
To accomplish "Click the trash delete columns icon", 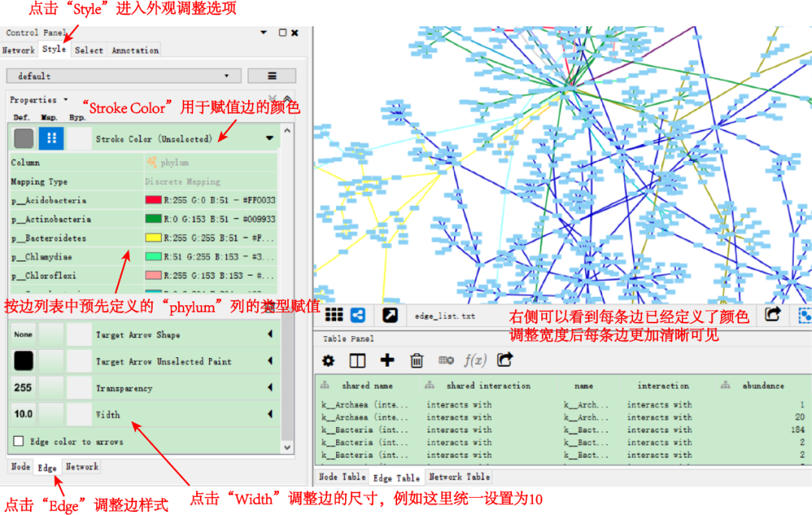I will point(417,361).
